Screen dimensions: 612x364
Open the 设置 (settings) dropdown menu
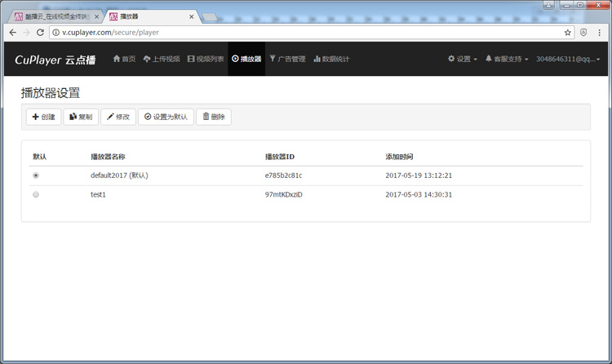pos(463,60)
